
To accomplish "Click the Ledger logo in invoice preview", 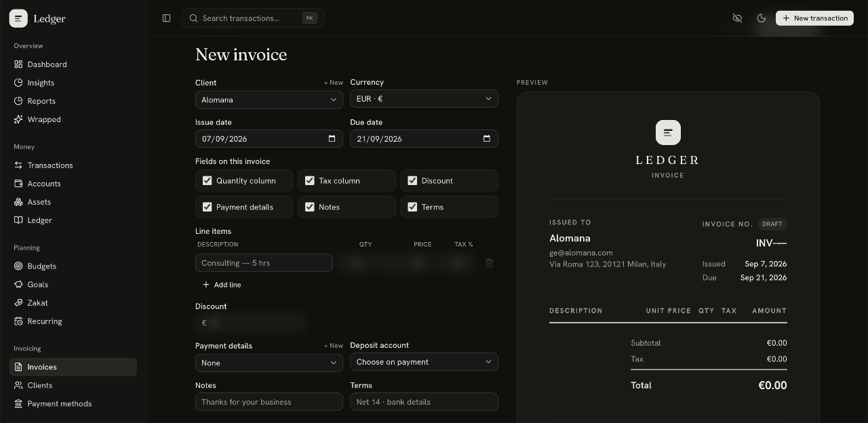I will [668, 132].
